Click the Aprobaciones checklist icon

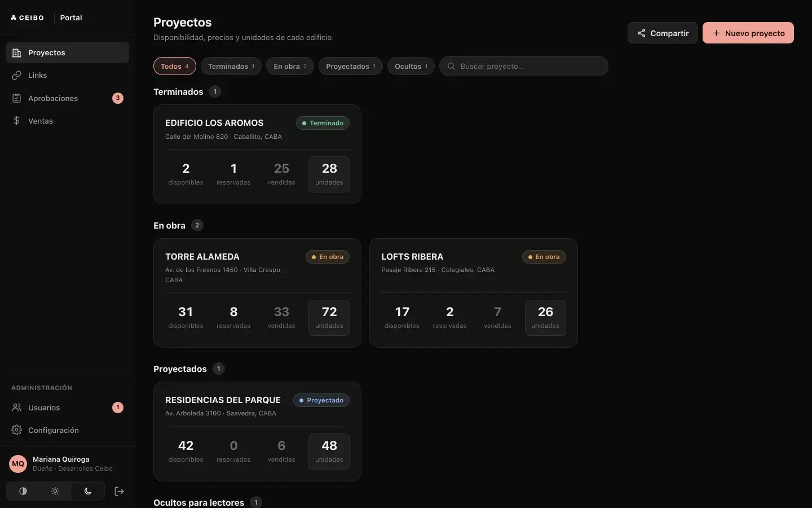[x=17, y=98]
